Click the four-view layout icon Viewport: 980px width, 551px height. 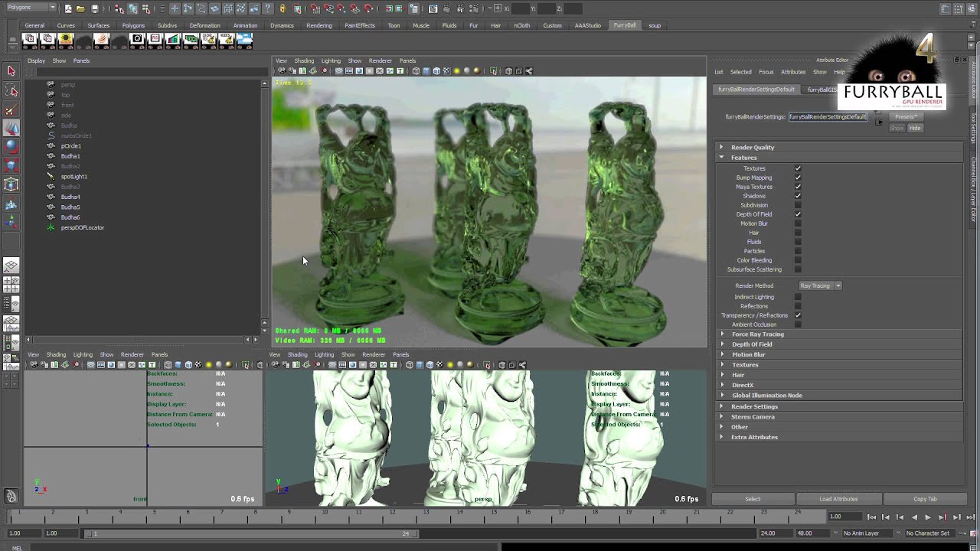coord(11,285)
